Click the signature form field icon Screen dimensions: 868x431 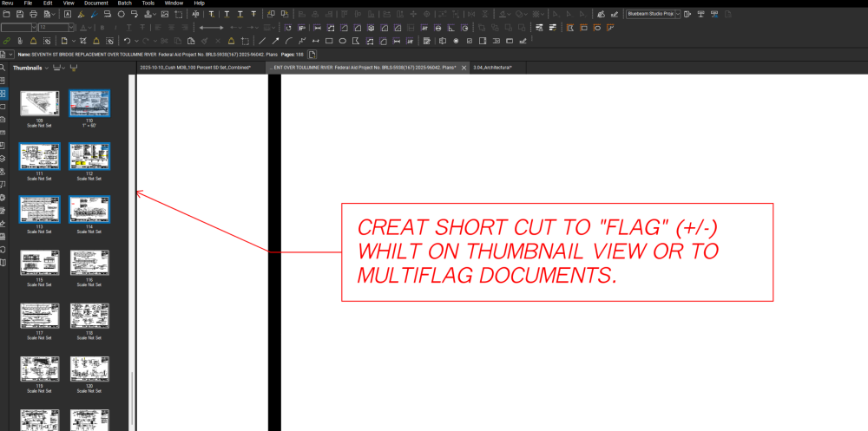(522, 41)
